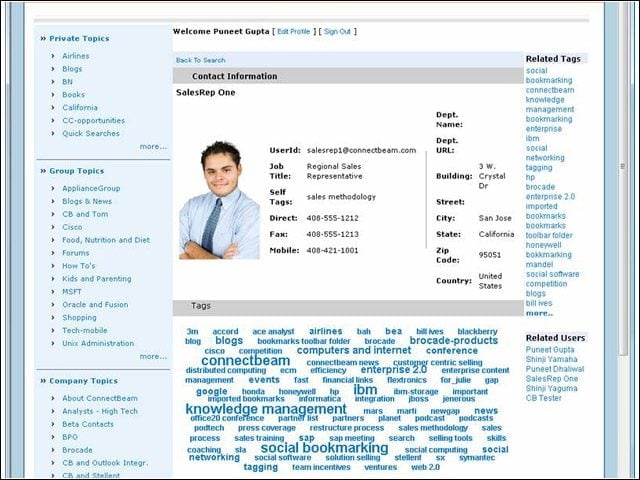Click the Sign Out link
This screenshot has width=640, height=480.
[337, 31]
